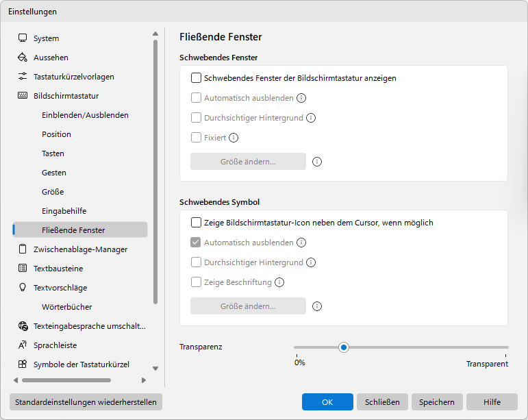Click info icon beside Schwebendes Fenster Automatisch ausblenden
The width and height of the screenshot is (528, 420).
(x=301, y=98)
